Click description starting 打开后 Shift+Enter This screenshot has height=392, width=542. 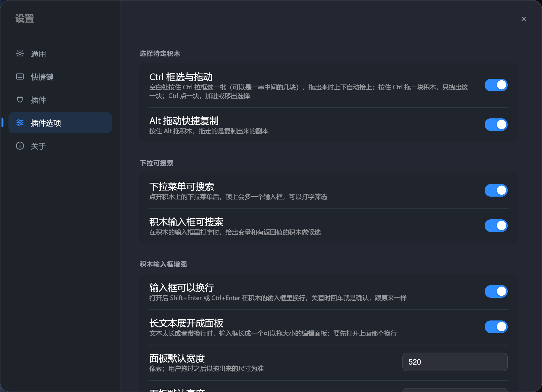pyautogui.click(x=278, y=298)
